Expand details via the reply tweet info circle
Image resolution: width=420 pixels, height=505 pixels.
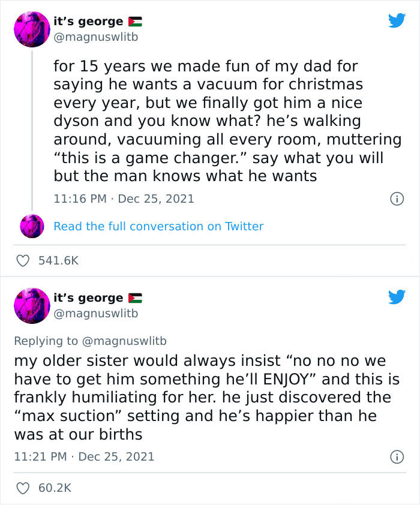(397, 456)
